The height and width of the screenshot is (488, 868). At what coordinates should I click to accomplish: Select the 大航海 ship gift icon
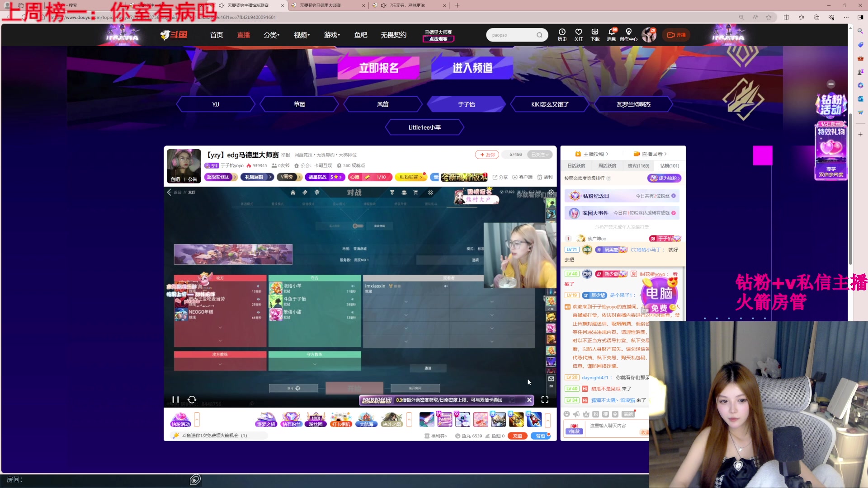pyautogui.click(x=366, y=420)
